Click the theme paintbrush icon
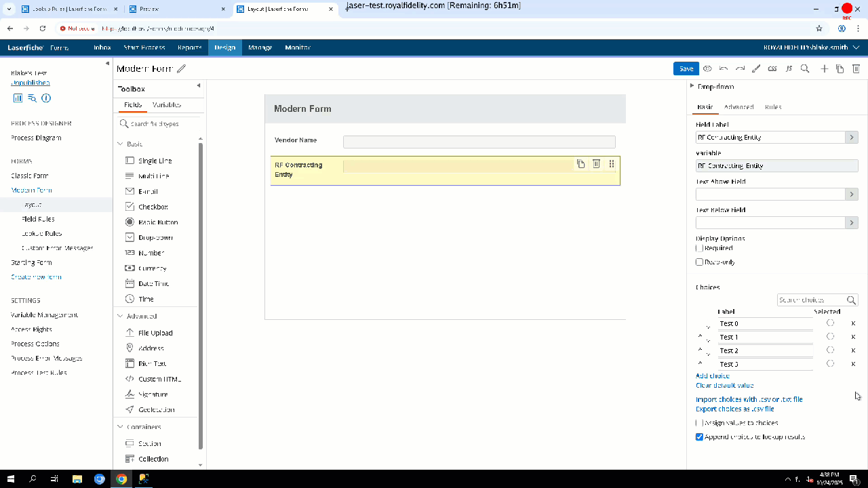 756,68
